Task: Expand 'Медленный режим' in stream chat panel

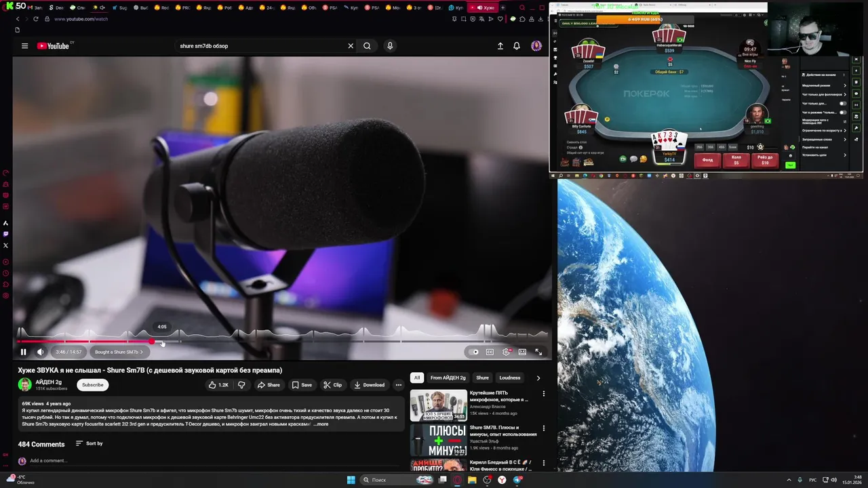Action: point(825,85)
